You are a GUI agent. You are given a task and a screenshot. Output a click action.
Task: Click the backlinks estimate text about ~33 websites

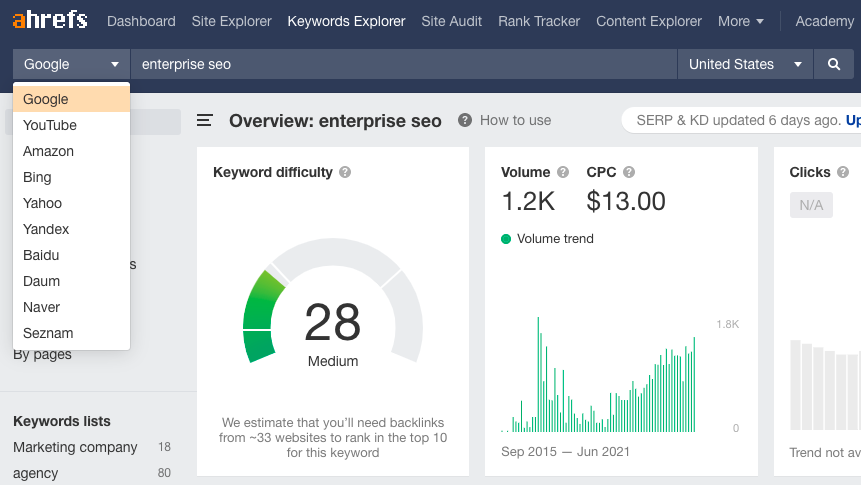coord(333,438)
